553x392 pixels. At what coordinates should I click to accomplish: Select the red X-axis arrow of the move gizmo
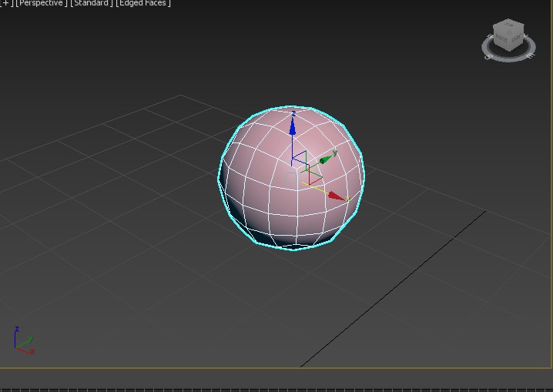tap(336, 197)
